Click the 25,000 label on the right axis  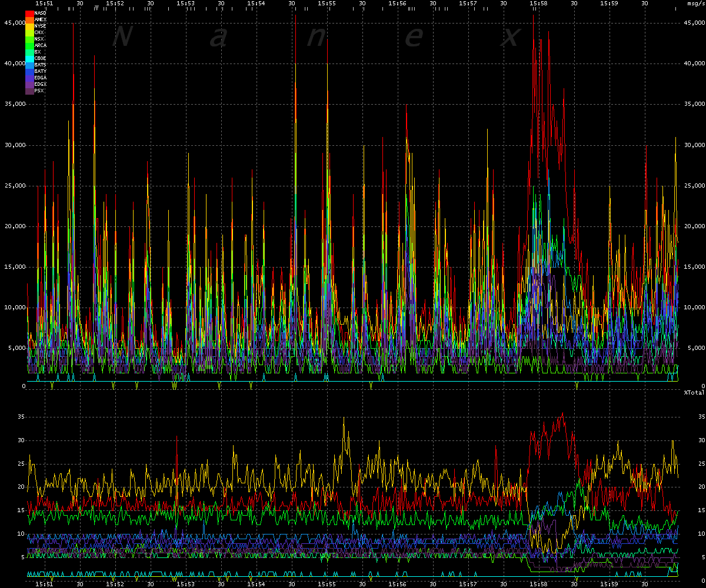(693, 186)
